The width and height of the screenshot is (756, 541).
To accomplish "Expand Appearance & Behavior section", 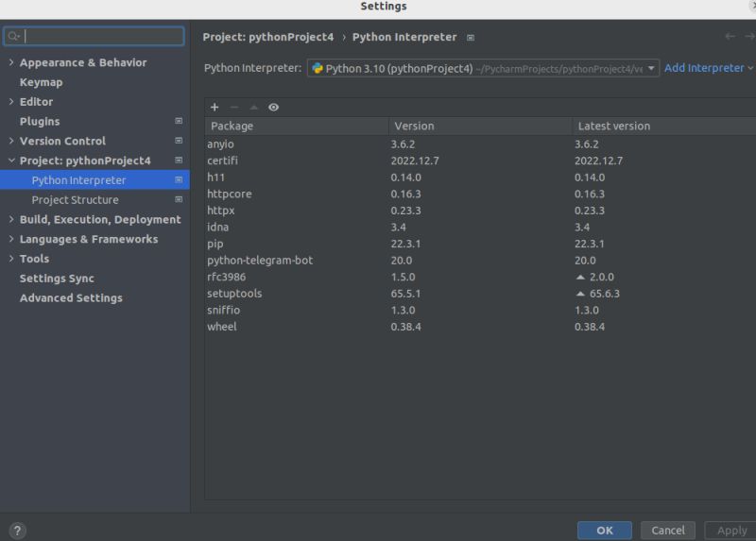I will pyautogui.click(x=11, y=62).
